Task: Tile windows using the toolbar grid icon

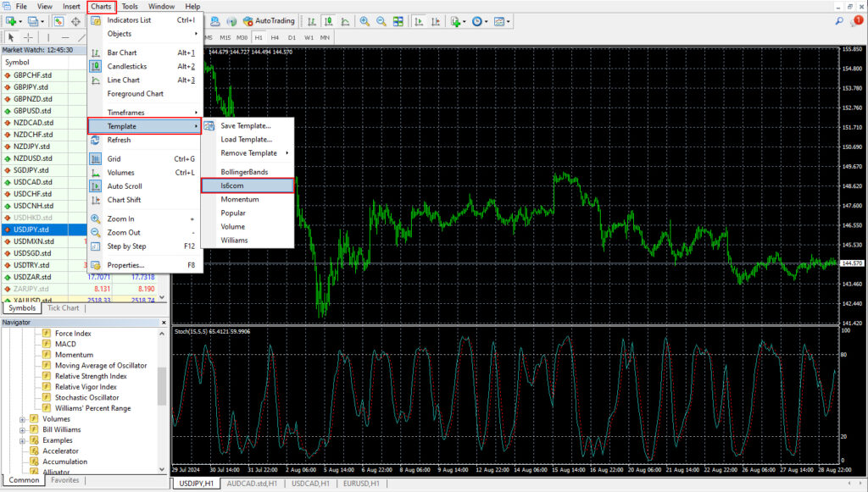Action: pos(398,21)
